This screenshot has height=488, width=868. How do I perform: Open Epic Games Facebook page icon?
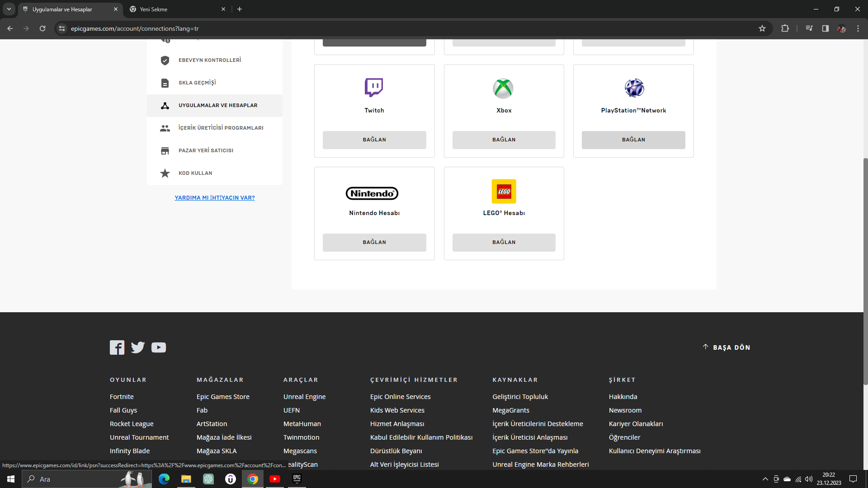(x=117, y=347)
